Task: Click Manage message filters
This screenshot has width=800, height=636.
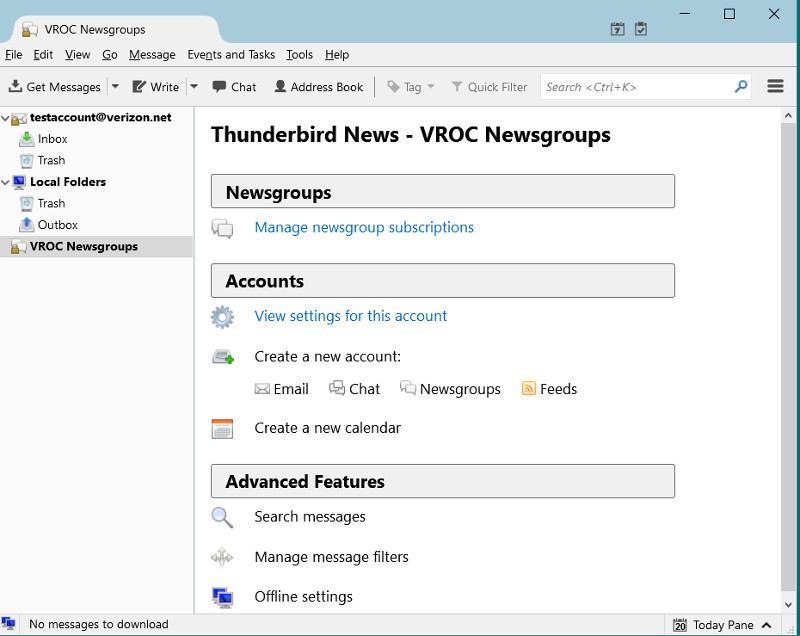Action: tap(332, 557)
